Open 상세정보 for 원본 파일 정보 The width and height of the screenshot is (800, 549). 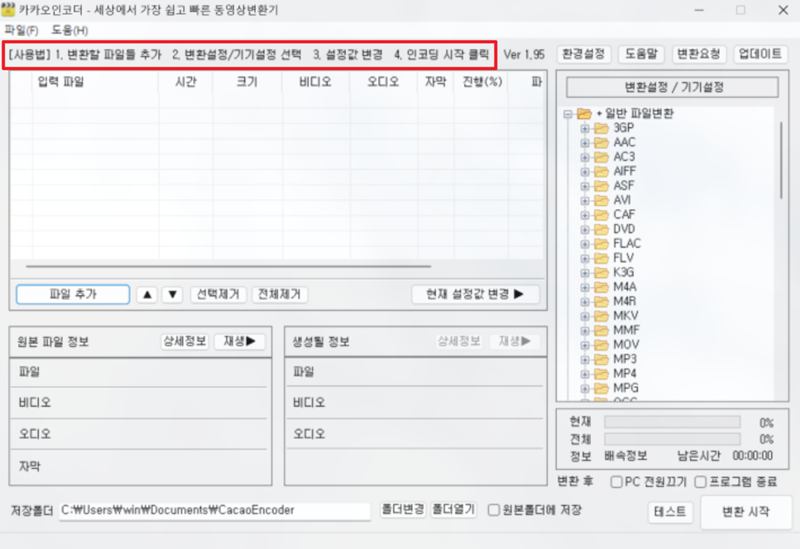pyautogui.click(x=184, y=341)
